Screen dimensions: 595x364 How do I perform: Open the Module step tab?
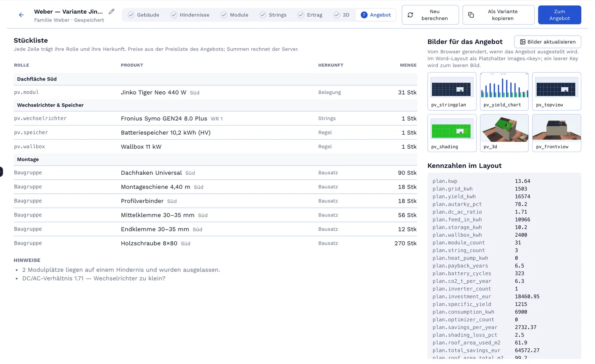pos(235,15)
